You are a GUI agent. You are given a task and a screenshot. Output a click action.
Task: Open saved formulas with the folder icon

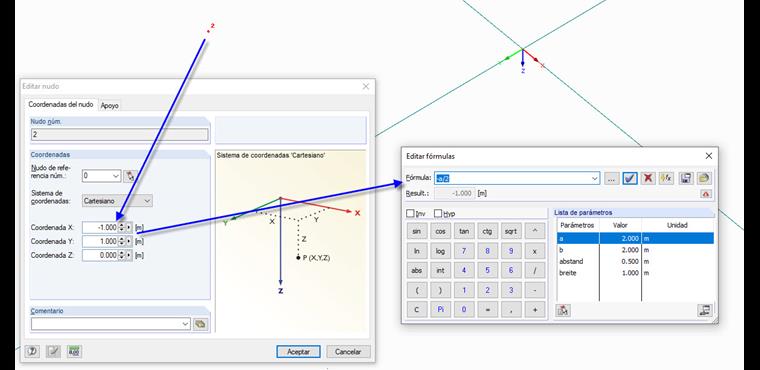pos(704,178)
